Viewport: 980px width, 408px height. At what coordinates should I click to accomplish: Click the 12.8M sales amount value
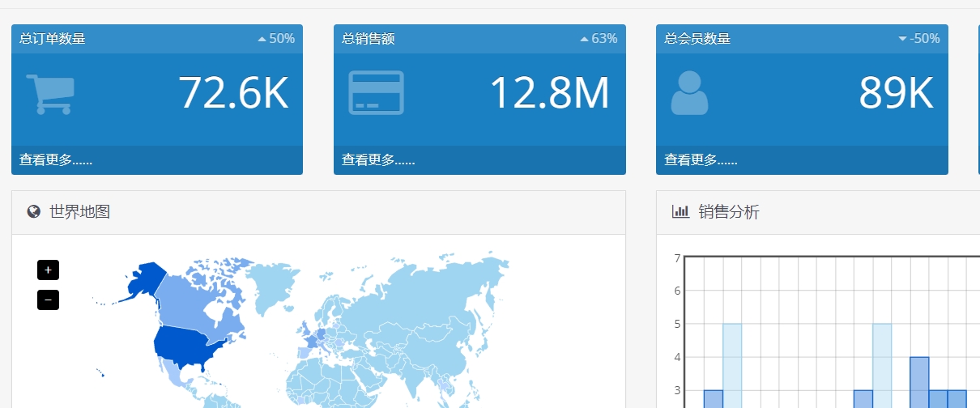[x=550, y=93]
